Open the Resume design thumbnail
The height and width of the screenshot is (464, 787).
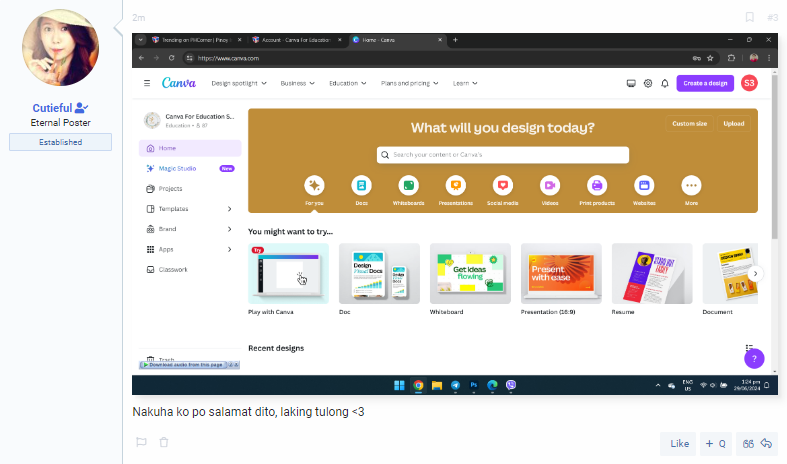652,274
